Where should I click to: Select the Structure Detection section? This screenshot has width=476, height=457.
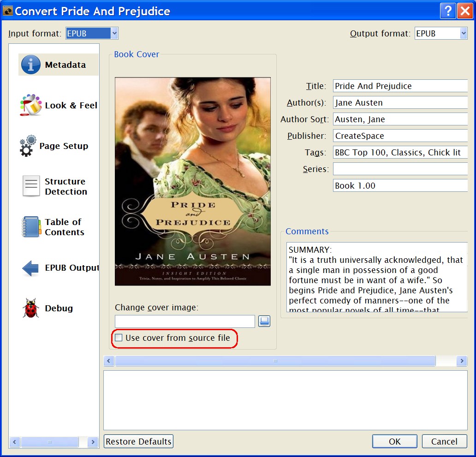[59, 186]
